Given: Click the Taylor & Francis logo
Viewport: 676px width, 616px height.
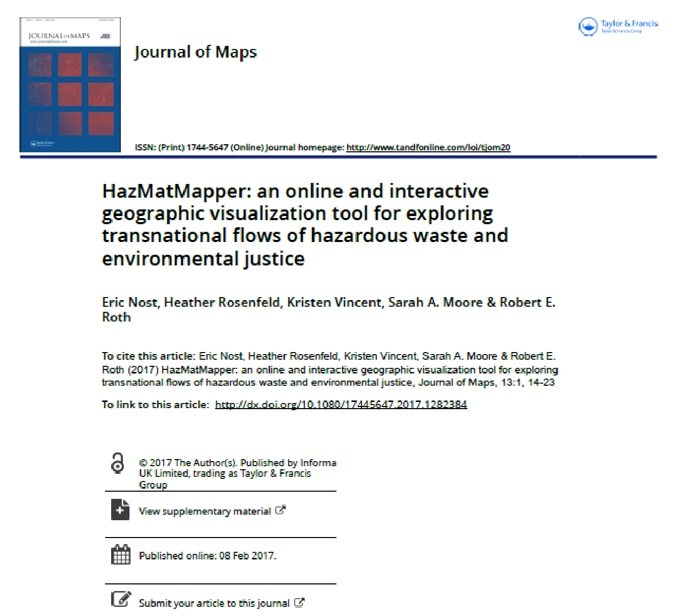Looking at the screenshot, I should pyautogui.click(x=618, y=26).
